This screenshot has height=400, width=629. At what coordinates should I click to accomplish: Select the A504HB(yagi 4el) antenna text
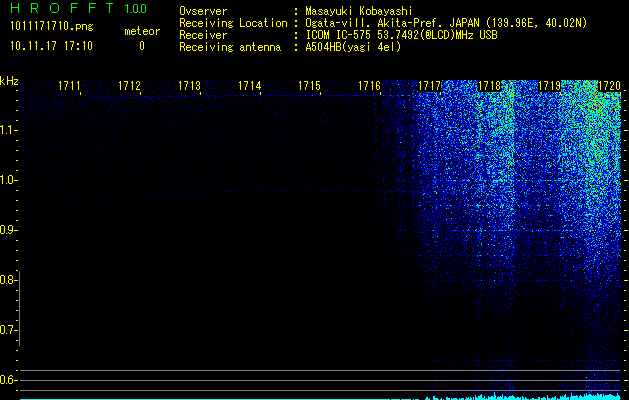point(353,47)
